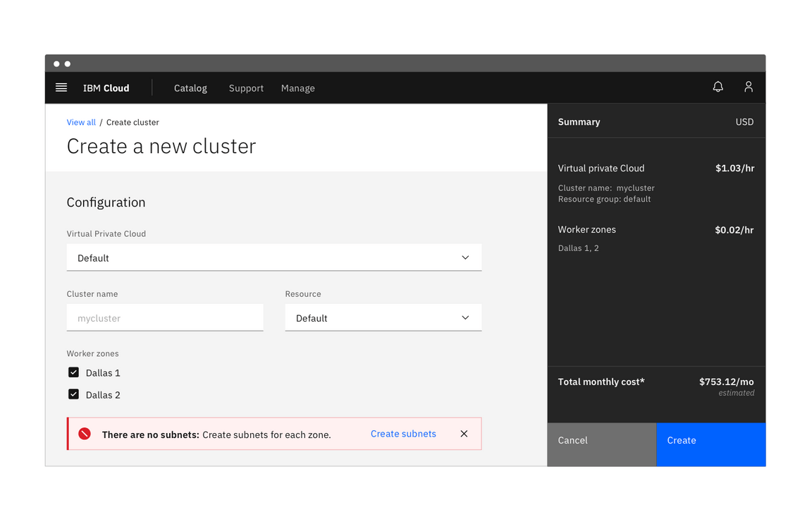This screenshot has height=524, width=812.
Task: Select Support from the top navigation
Action: click(246, 87)
